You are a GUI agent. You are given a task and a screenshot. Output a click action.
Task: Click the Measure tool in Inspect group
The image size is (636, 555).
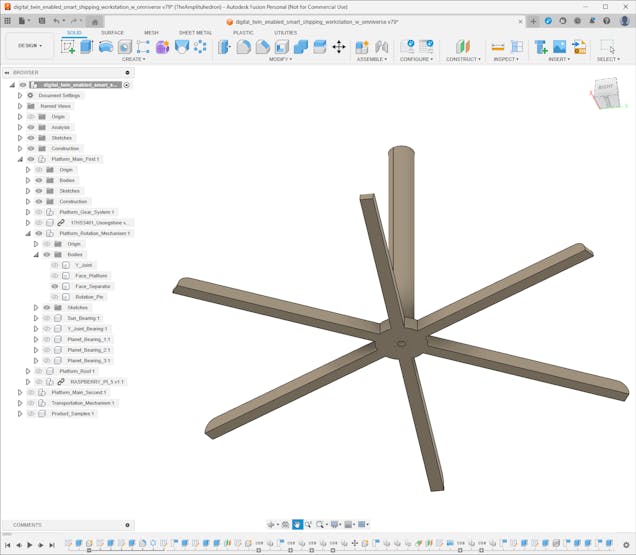(497, 47)
